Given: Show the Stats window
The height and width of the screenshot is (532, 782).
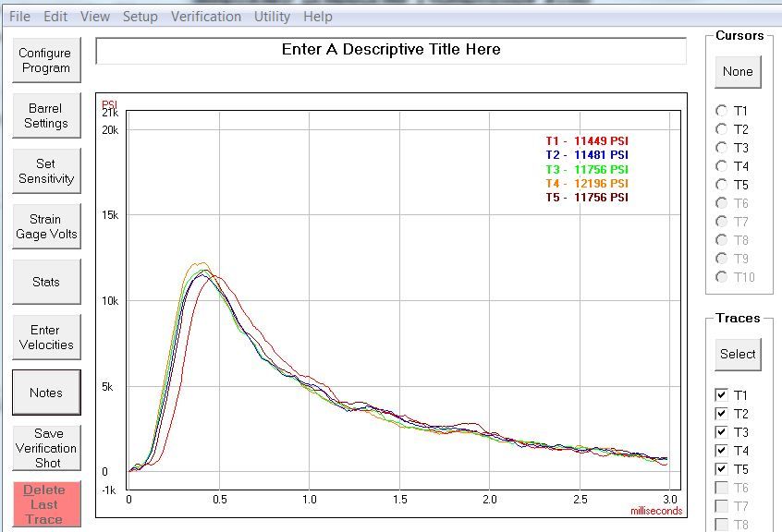Looking at the screenshot, I should click(x=45, y=283).
